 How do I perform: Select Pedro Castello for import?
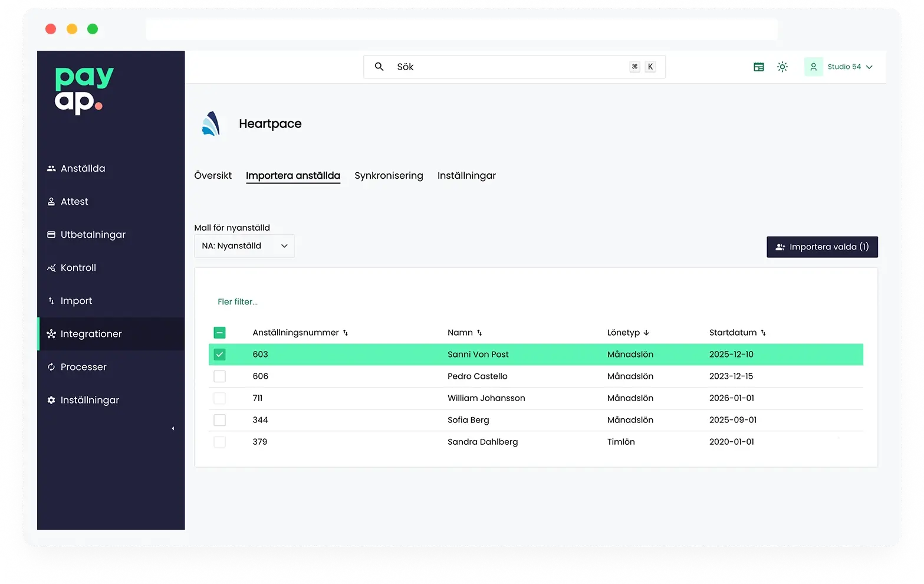pos(219,376)
